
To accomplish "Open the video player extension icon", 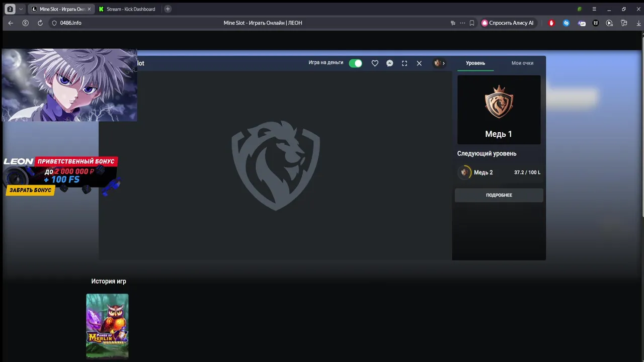I will (x=609, y=23).
